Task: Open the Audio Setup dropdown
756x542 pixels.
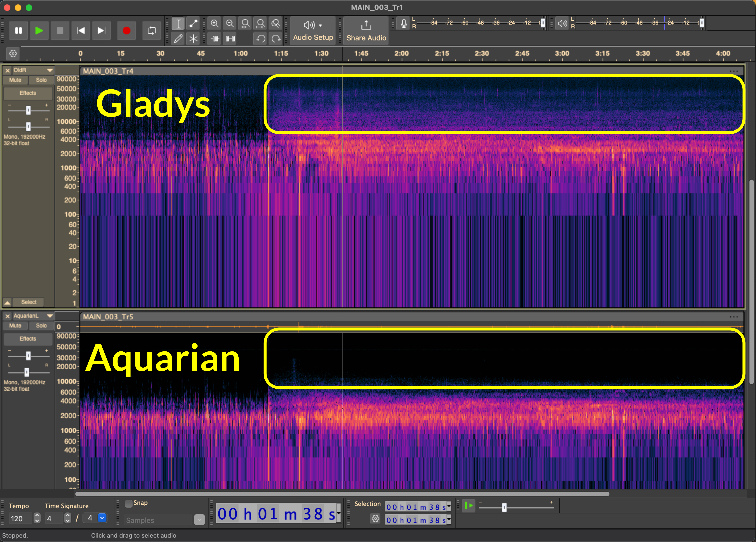Action: point(313,31)
